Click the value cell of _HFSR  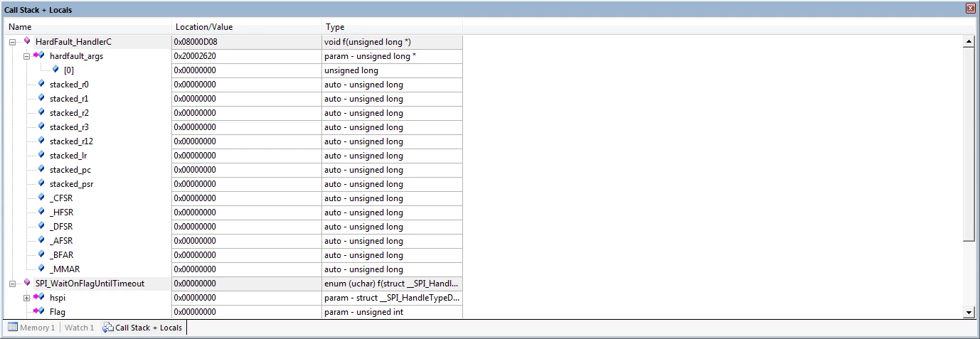tap(246, 212)
